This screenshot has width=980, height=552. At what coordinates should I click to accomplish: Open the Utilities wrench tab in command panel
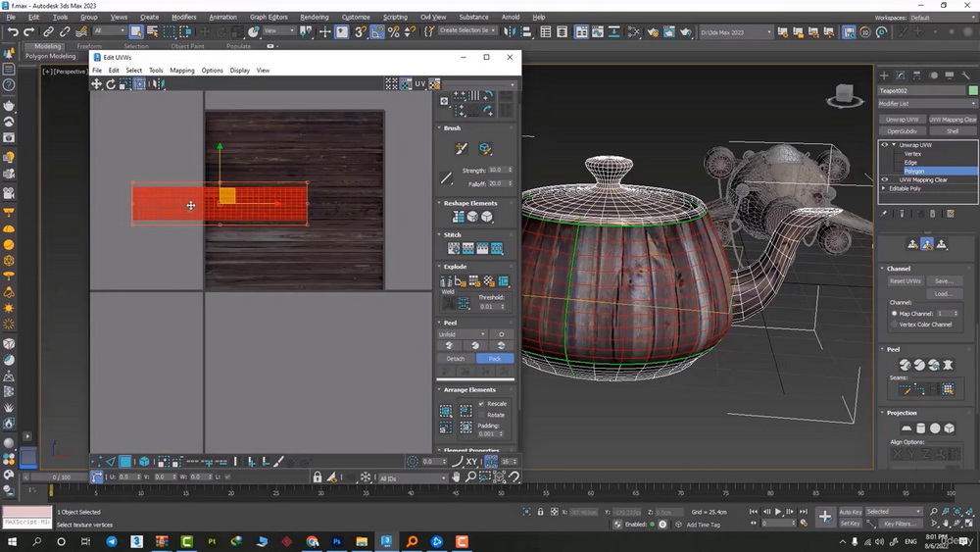point(965,75)
